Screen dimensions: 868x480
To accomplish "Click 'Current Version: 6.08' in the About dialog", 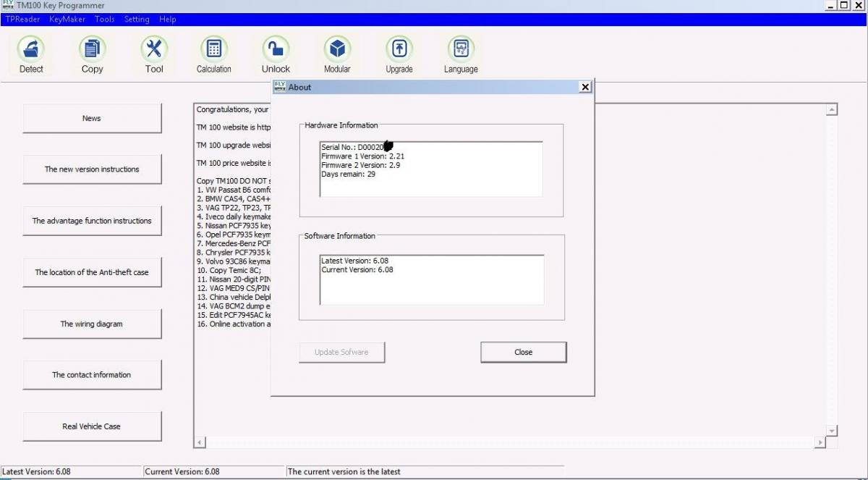I will (x=359, y=270).
